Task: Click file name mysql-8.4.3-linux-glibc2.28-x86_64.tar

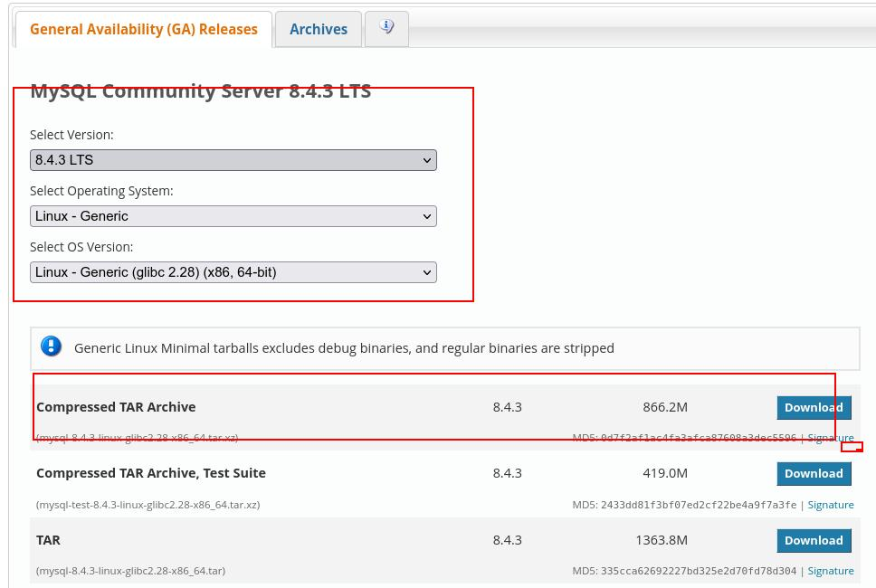Action: pyautogui.click(x=130, y=571)
